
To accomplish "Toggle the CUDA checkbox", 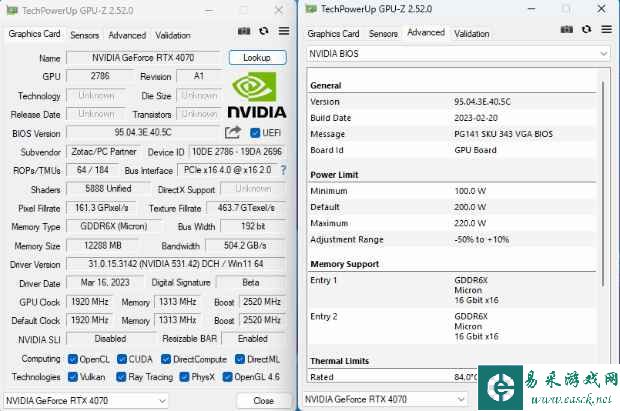I will (x=122, y=359).
